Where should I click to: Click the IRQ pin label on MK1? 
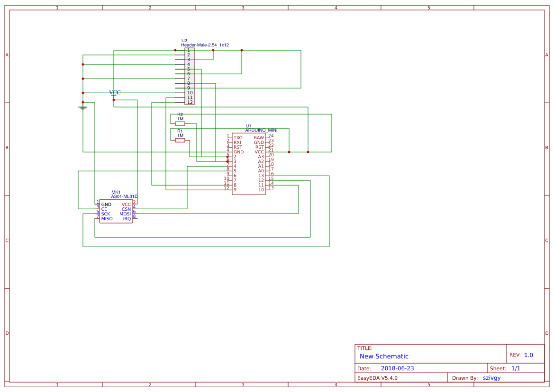coord(127,219)
